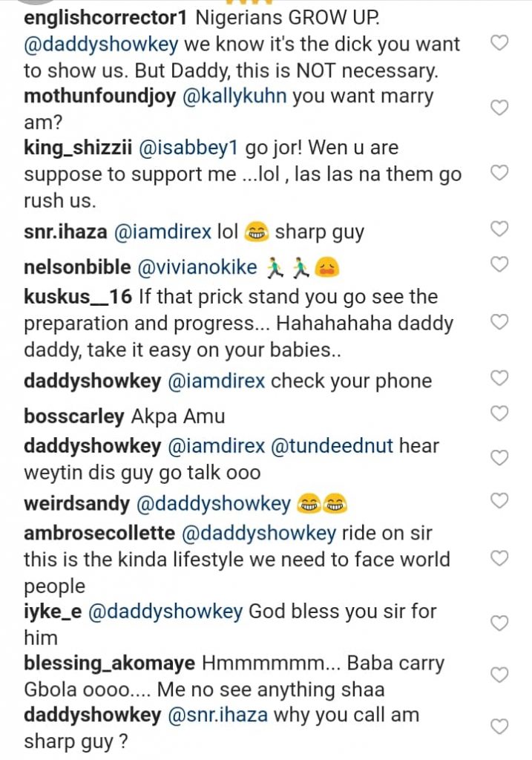
Task: View the blessing_akomaye user profile
Action: click(109, 663)
